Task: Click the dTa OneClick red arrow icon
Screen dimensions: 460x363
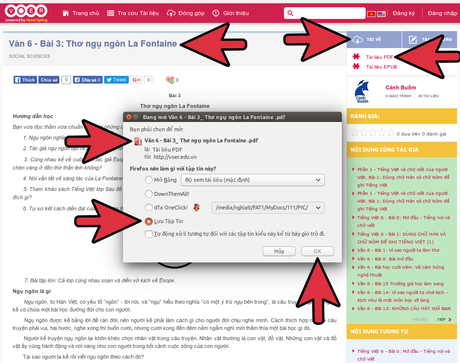Action: coord(196,207)
